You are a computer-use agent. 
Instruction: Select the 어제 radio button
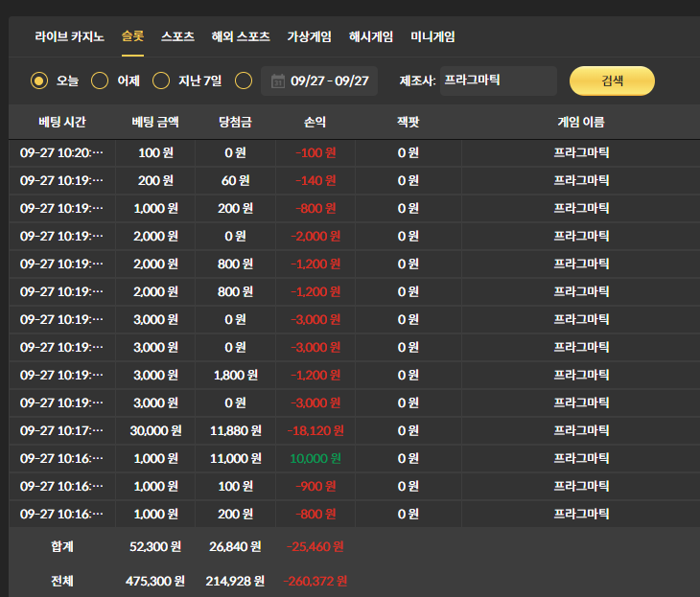[x=100, y=81]
